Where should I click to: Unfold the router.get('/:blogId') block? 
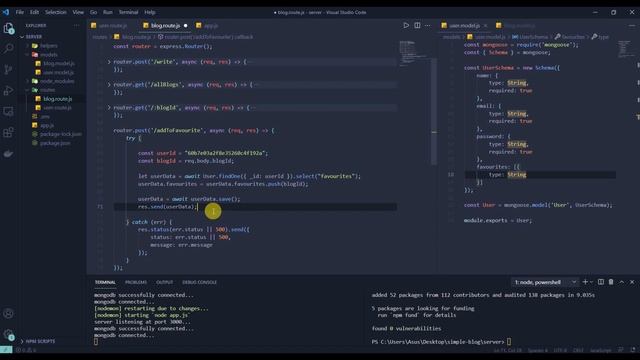pyautogui.click(x=109, y=107)
